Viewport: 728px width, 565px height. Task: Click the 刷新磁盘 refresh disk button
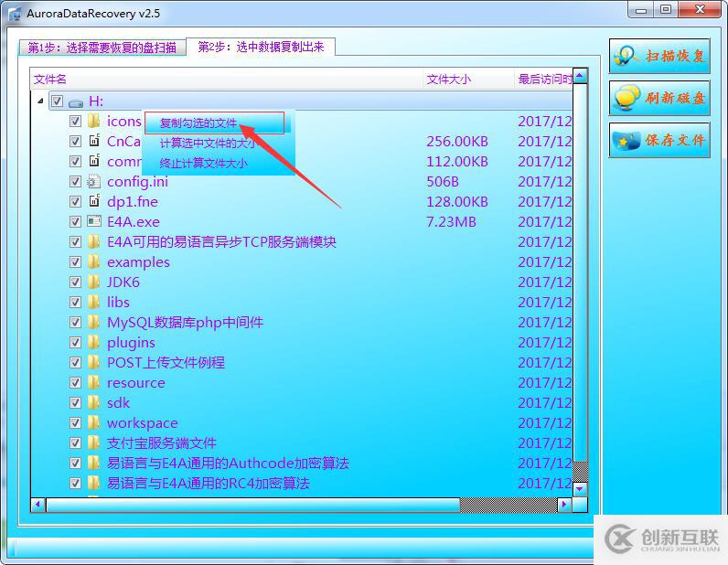(658, 99)
